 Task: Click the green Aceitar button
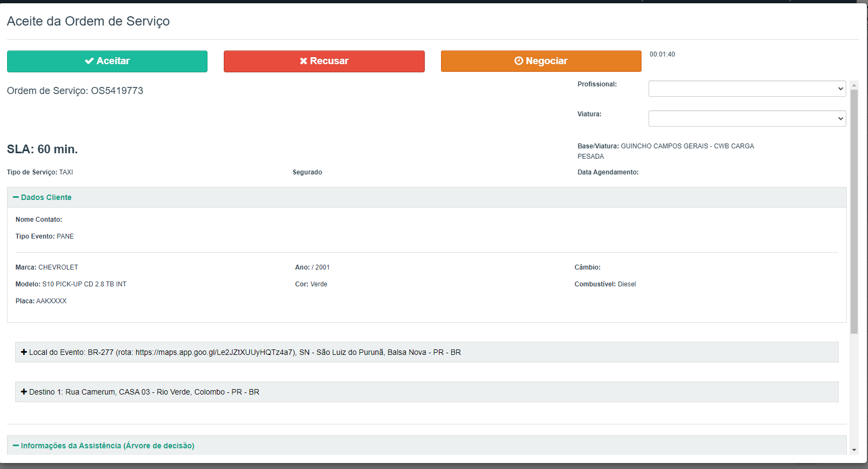[107, 61]
